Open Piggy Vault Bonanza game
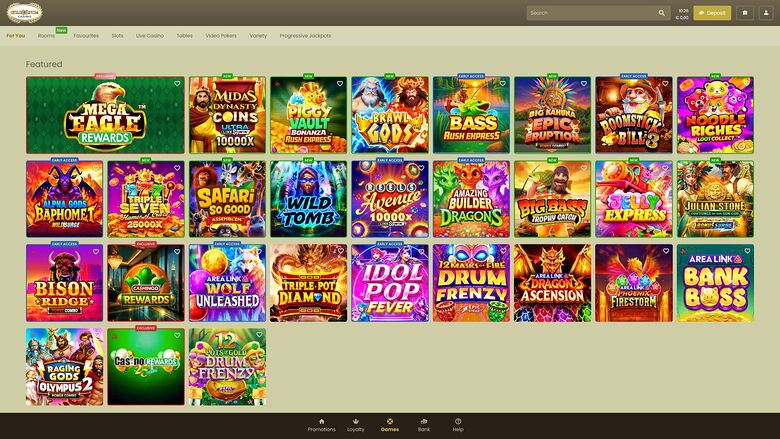Screen dimensions: 780x439 pos(308,115)
